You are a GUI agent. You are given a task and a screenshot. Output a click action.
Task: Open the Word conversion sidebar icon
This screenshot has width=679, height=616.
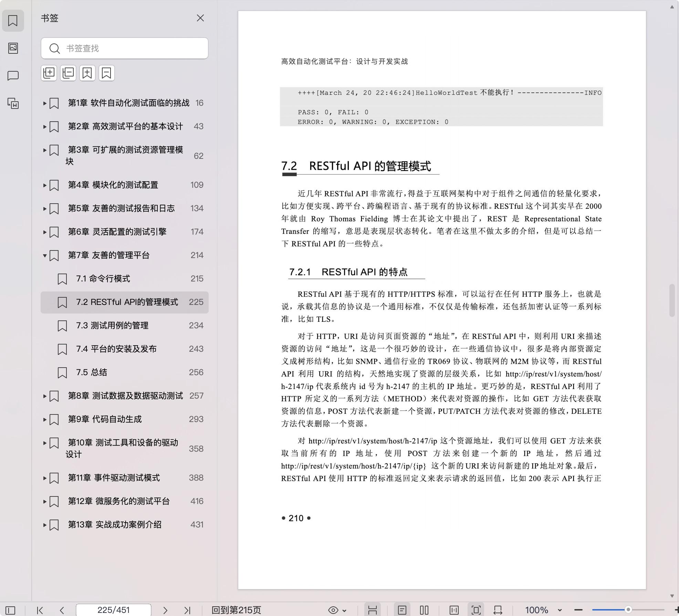tap(13, 103)
